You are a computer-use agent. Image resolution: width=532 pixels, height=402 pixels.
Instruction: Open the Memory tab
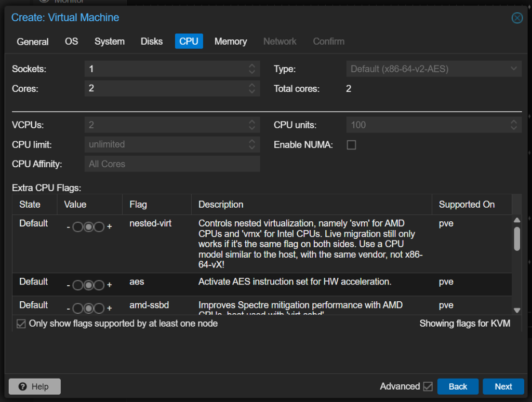pos(231,42)
